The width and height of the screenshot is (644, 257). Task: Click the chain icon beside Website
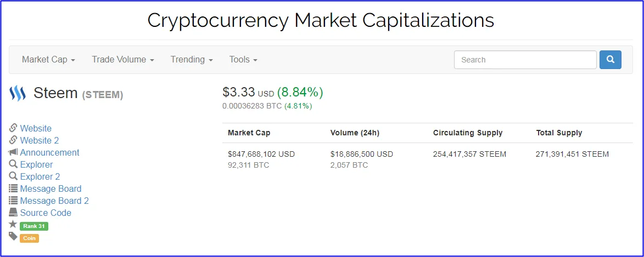(x=13, y=128)
